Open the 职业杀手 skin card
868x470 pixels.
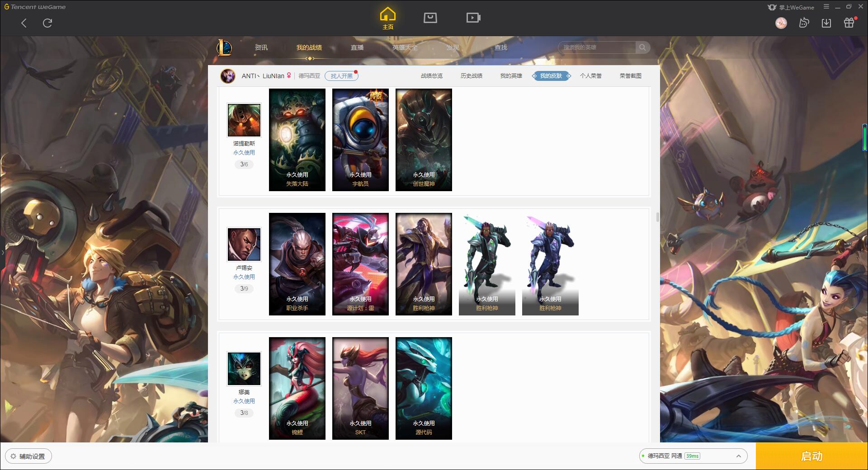(x=297, y=264)
